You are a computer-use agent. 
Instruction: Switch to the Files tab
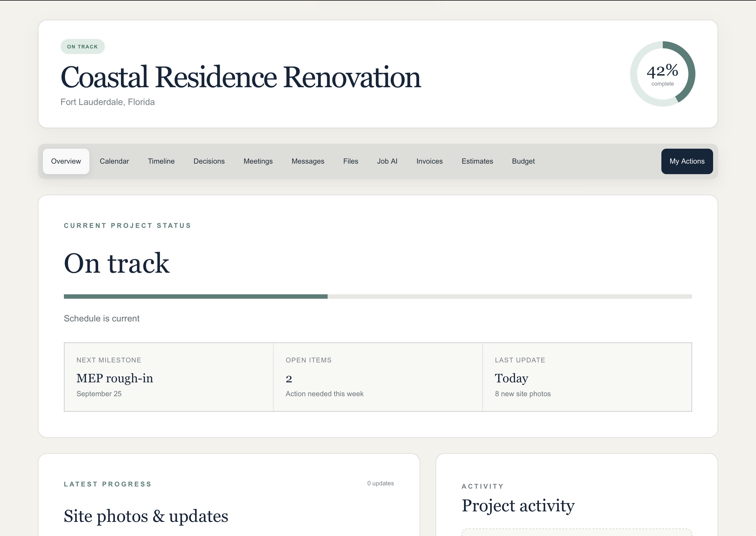click(350, 161)
